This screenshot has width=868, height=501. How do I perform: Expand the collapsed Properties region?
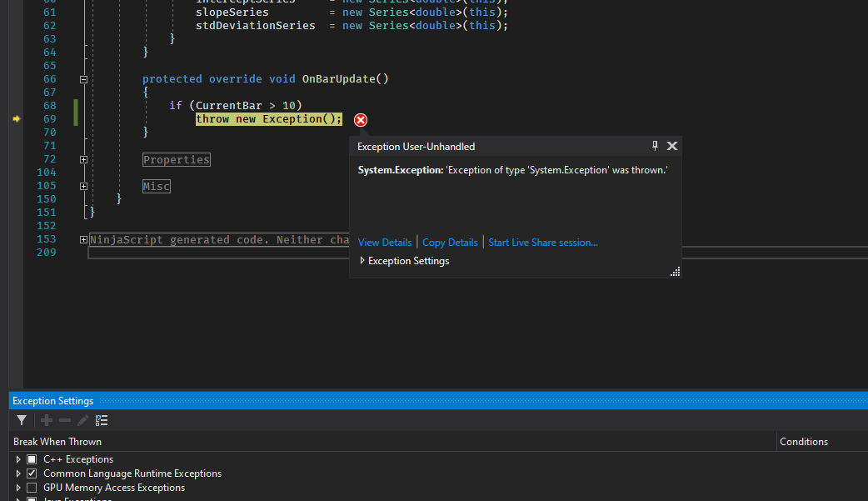(83, 159)
